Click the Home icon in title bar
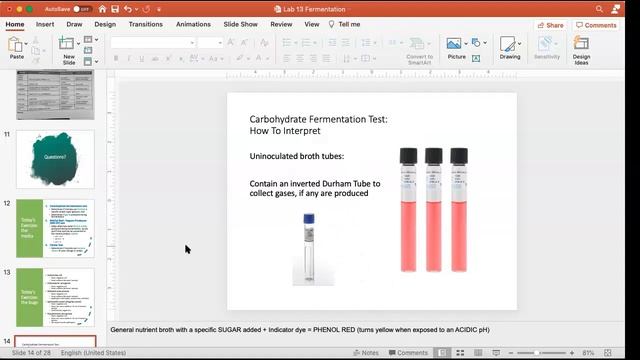Image resolution: width=640 pixels, height=360 pixels. [x=102, y=9]
